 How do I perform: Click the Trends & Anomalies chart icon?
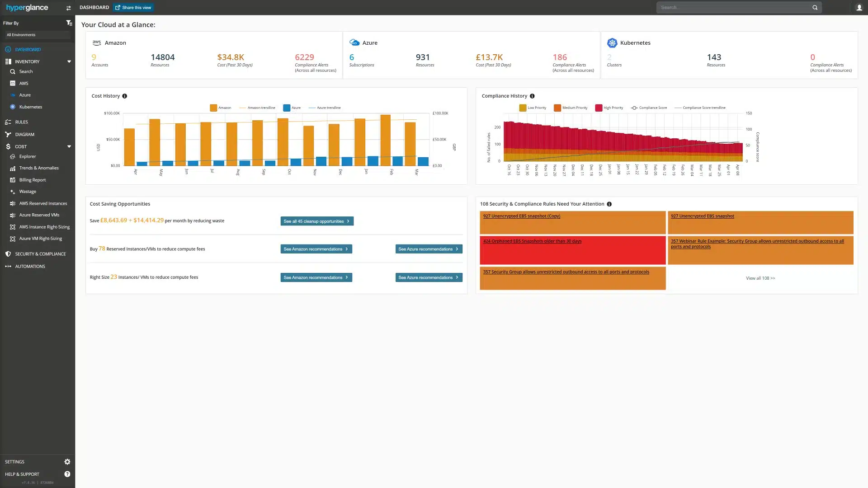13,168
